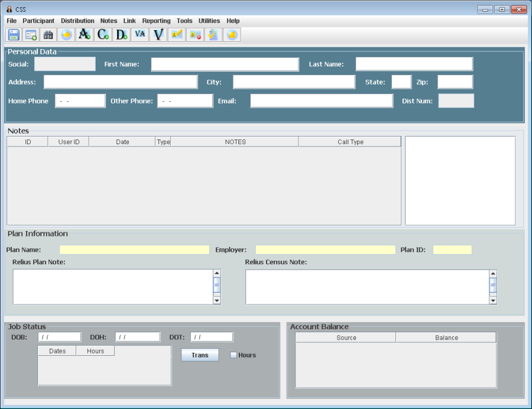This screenshot has width=532, height=409.
Task: Click the 'VA' toolbar icon
Action: (140, 35)
